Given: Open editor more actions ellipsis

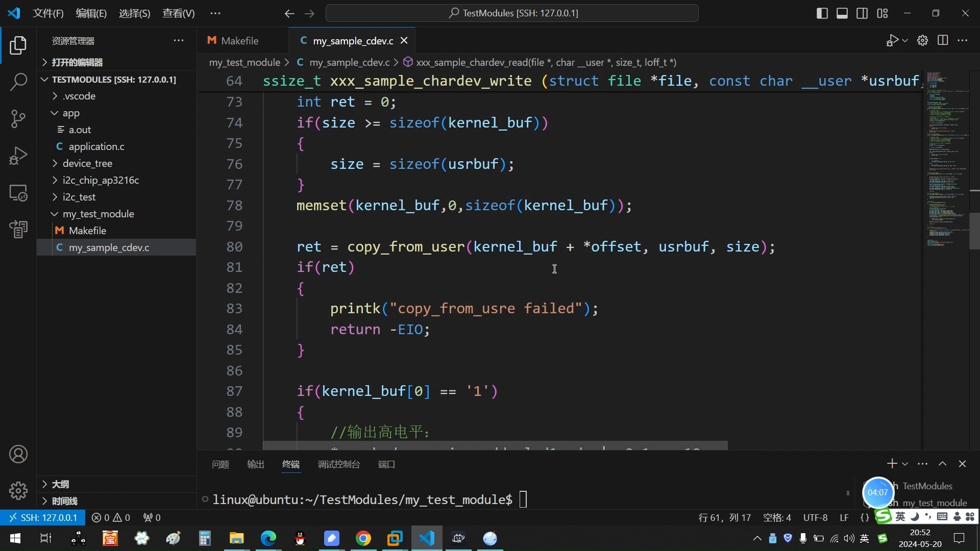Looking at the screenshot, I should tap(963, 40).
